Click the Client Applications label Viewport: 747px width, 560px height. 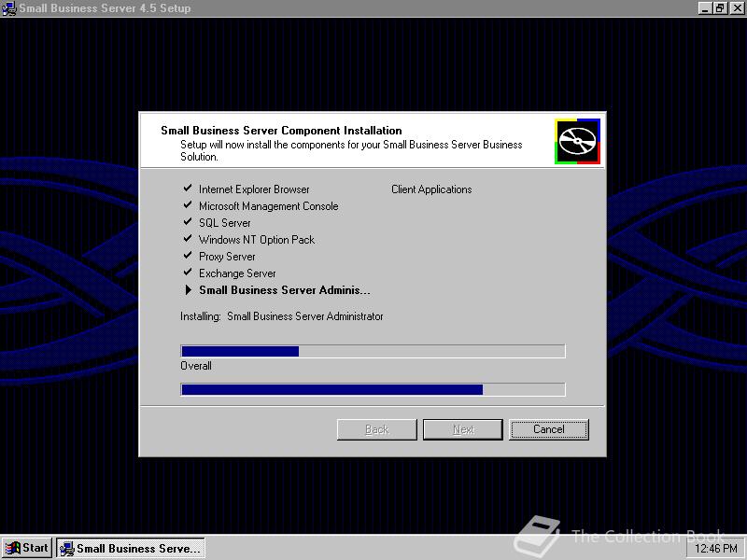[431, 189]
